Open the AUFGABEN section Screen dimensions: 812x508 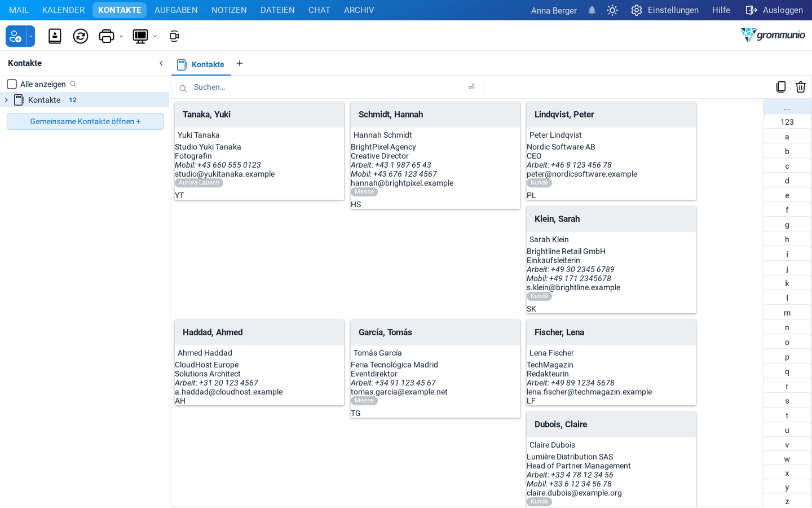[176, 10]
